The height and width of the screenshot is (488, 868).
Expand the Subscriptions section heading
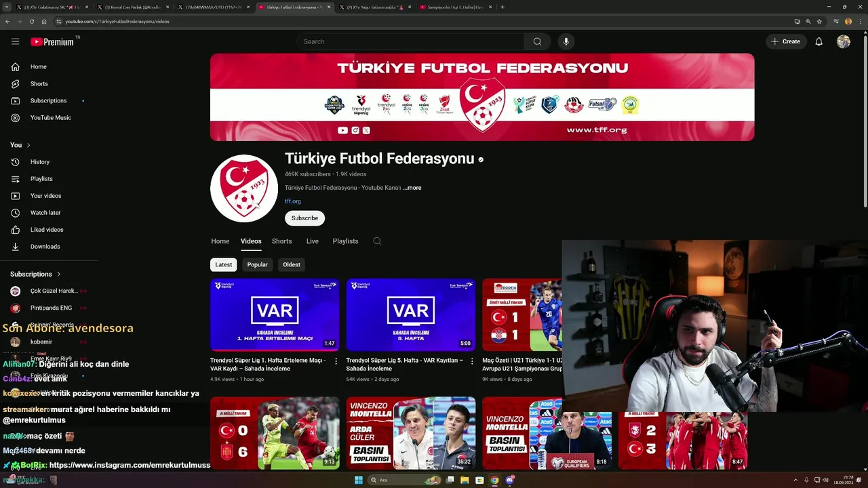point(36,274)
